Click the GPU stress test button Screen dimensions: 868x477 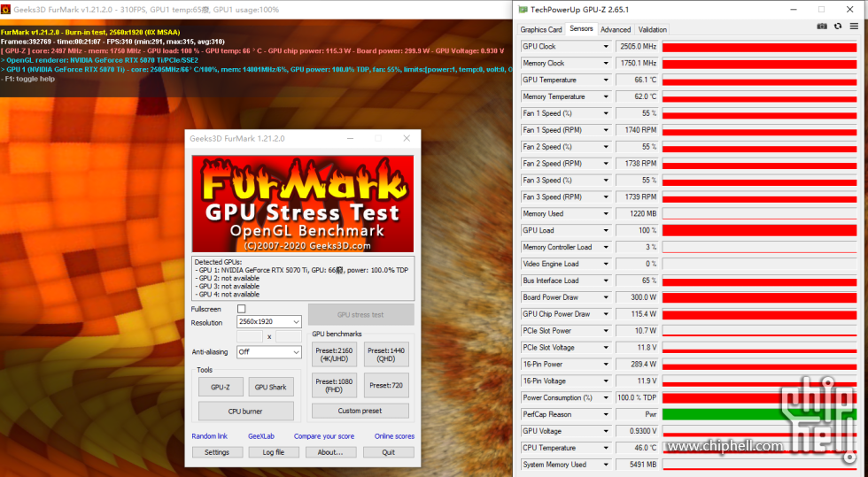pos(360,314)
